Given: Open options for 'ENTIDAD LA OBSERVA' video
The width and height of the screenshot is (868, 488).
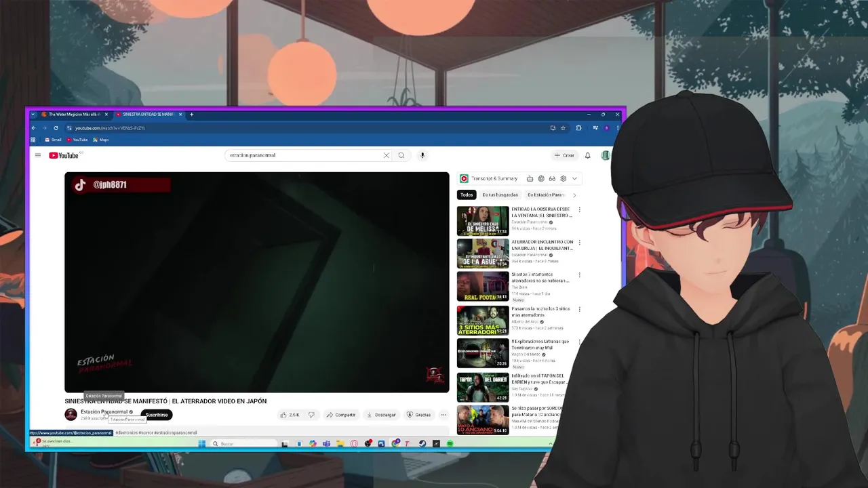Looking at the screenshot, I should [579, 210].
